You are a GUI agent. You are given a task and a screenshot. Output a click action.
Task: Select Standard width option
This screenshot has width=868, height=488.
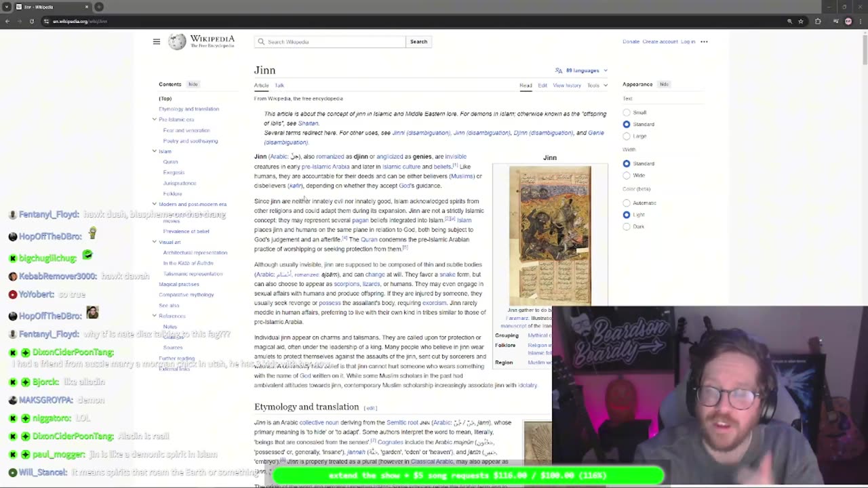click(x=627, y=163)
